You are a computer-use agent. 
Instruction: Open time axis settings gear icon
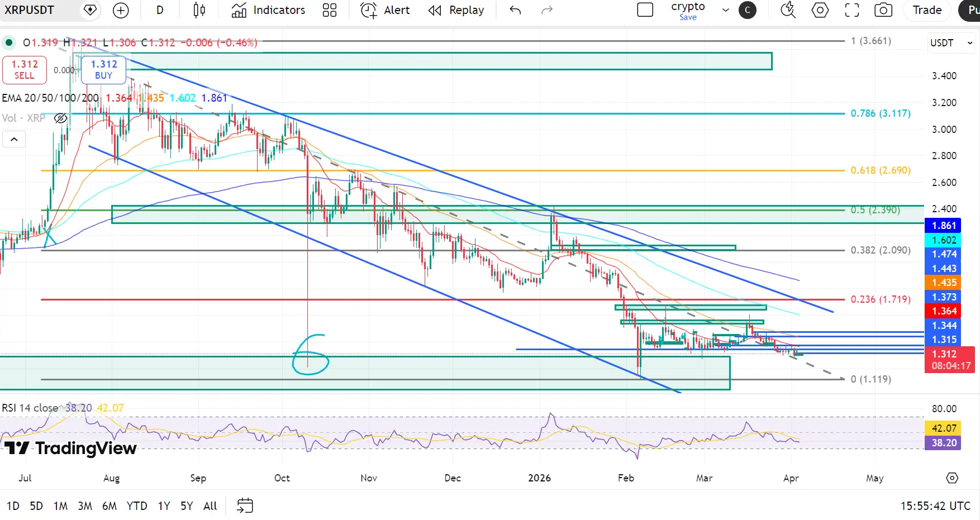[952, 478]
